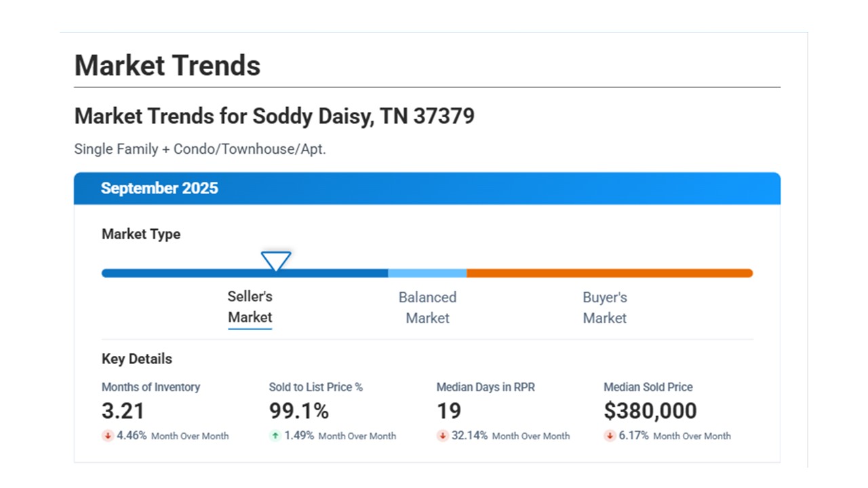Click the Months of Inventory label

[151, 387]
